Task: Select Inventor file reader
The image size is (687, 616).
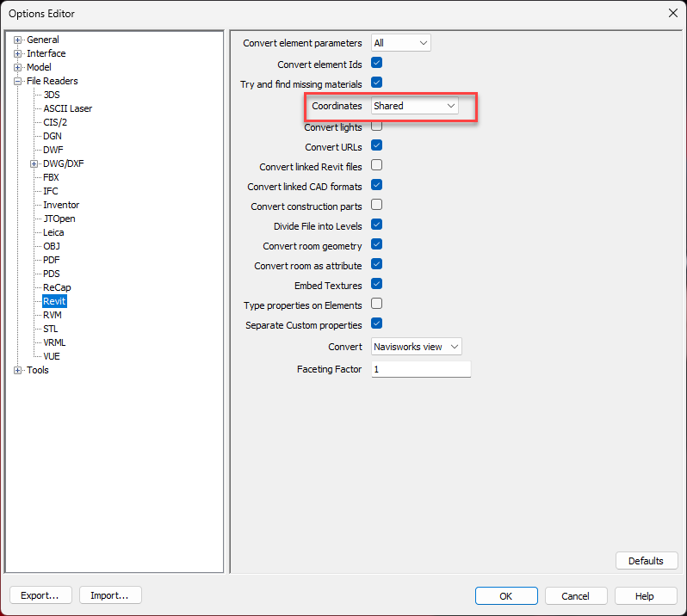Action: pos(61,206)
